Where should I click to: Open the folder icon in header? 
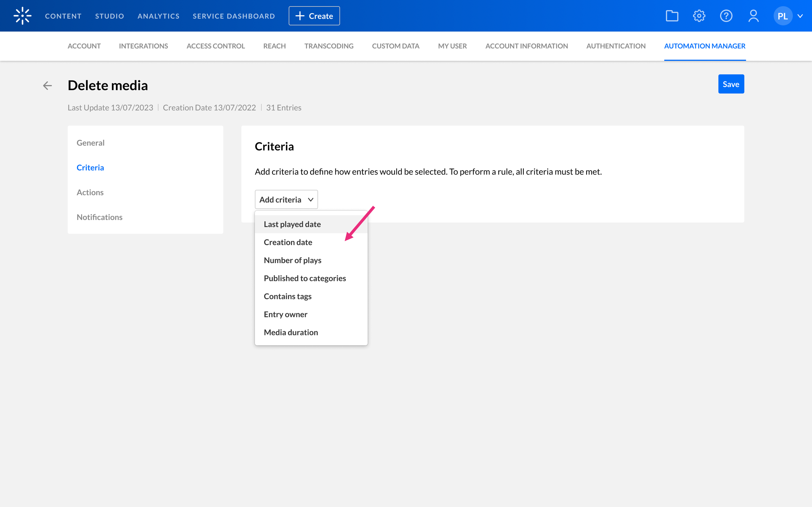pyautogui.click(x=672, y=16)
